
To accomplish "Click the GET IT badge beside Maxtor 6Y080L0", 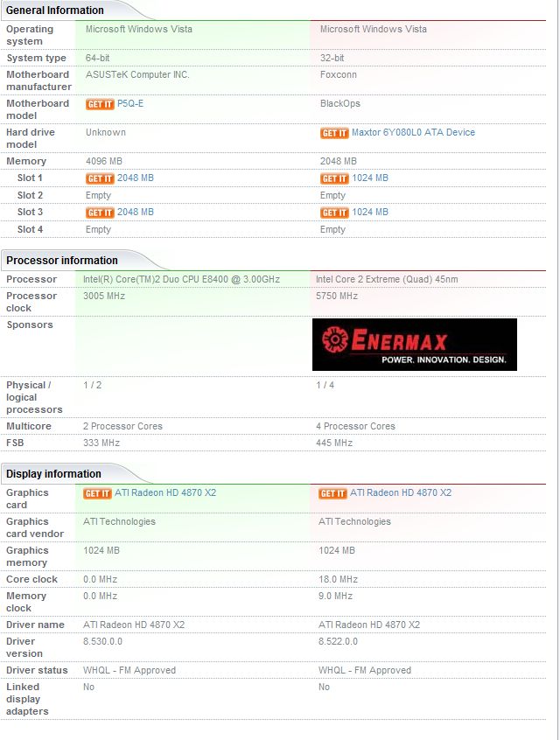I will click(x=334, y=133).
